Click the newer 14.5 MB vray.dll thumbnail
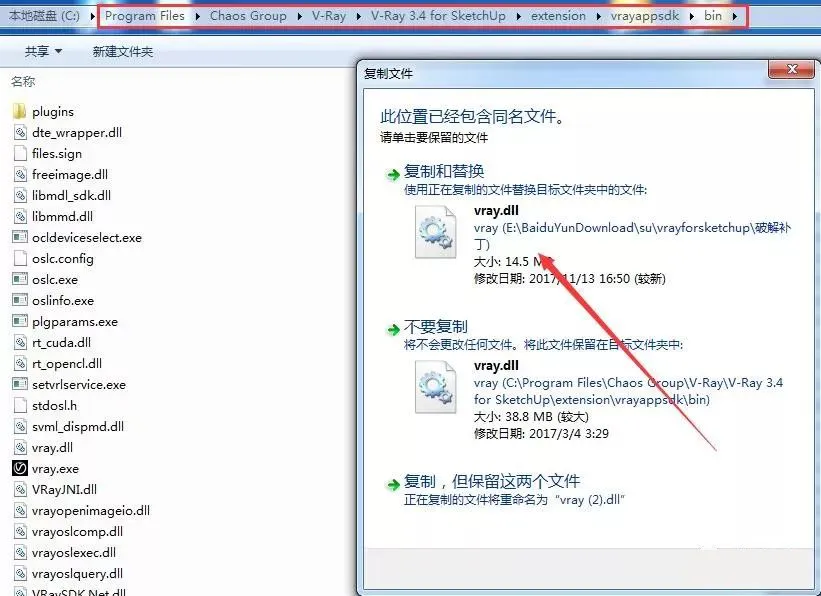Image resolution: width=821 pixels, height=596 pixels. click(x=435, y=232)
